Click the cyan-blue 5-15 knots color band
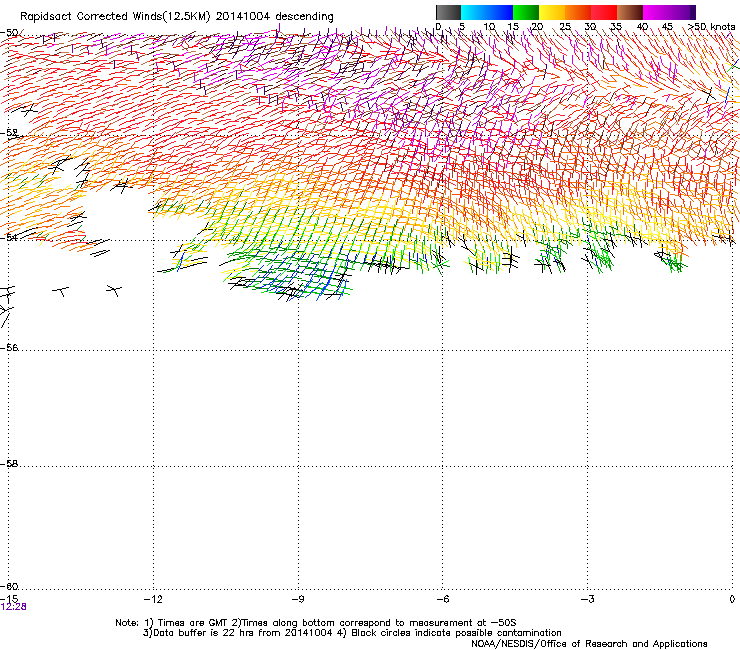The width and height of the screenshot is (740, 650). click(487, 12)
